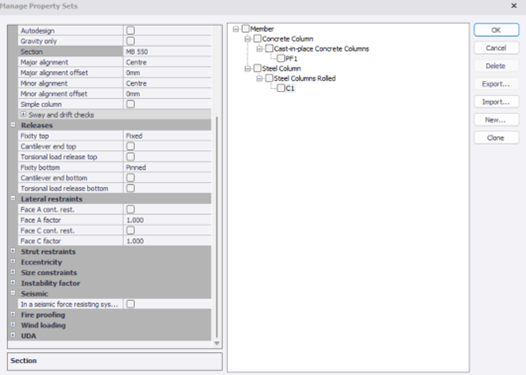Select the Fixity bottom property label

(x=40, y=167)
